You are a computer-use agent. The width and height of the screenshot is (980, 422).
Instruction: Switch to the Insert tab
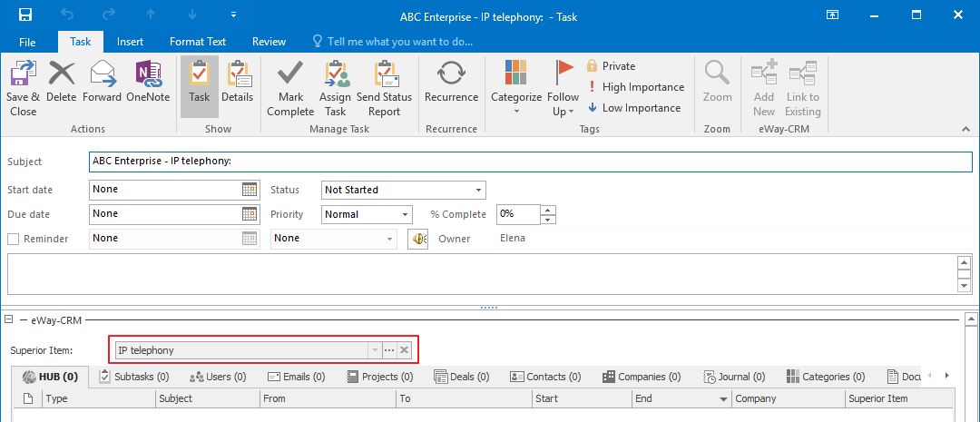(130, 42)
